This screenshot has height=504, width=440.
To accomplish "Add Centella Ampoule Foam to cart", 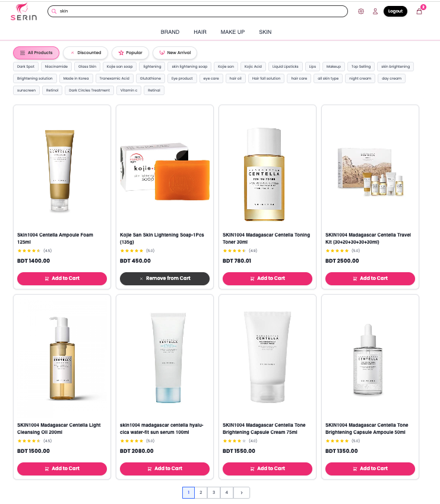I will 62,278.
